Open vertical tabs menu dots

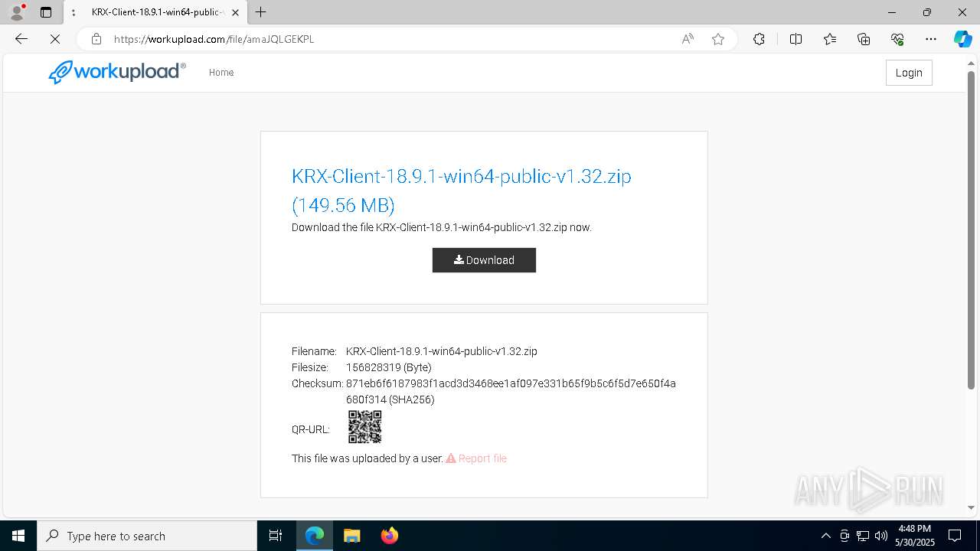coord(73,12)
